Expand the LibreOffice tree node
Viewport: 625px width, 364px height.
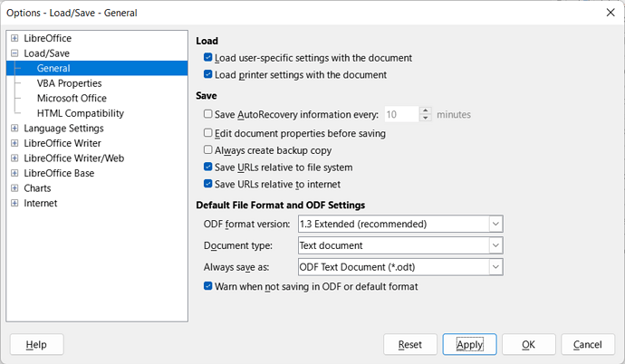[x=14, y=38]
